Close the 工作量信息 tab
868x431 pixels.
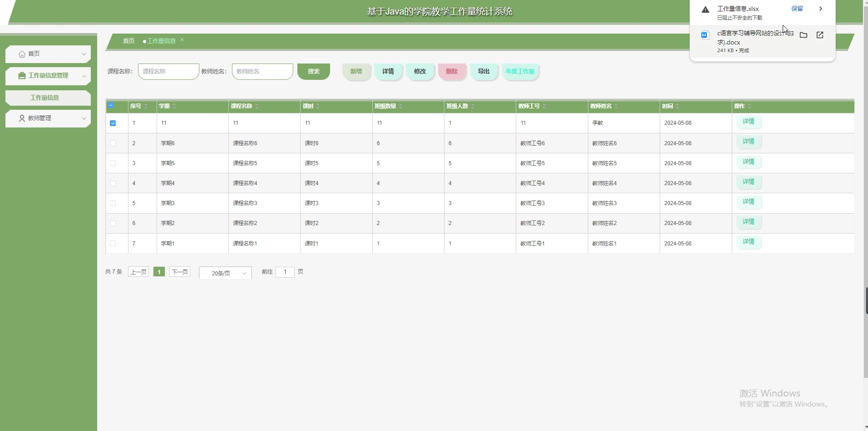(182, 40)
